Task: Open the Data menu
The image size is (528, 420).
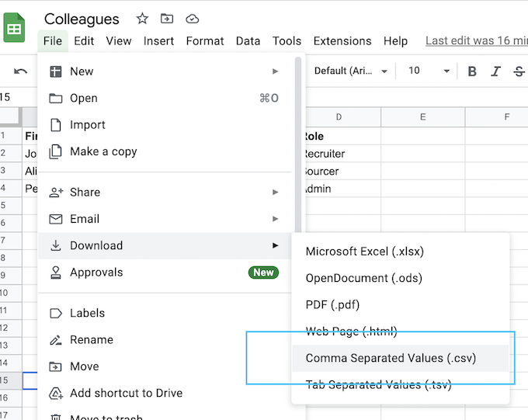Action: coord(248,41)
